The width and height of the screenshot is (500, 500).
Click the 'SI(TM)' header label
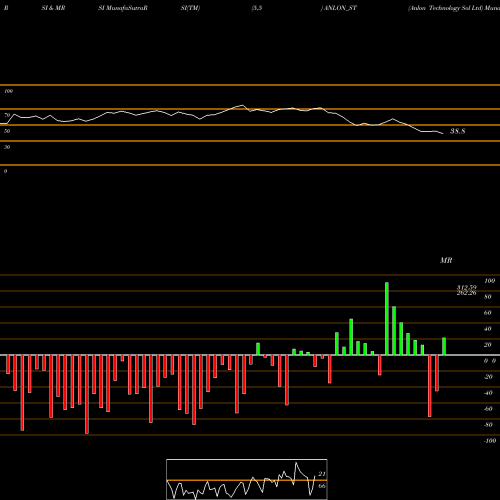[x=190, y=8]
